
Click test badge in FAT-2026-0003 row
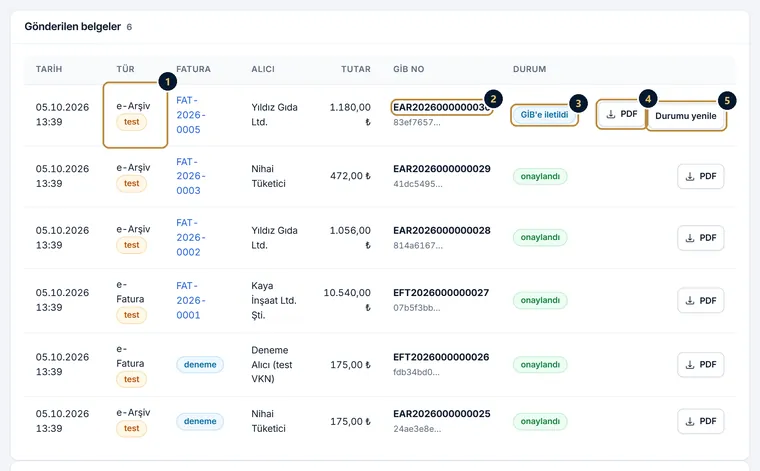pyautogui.click(x=131, y=184)
